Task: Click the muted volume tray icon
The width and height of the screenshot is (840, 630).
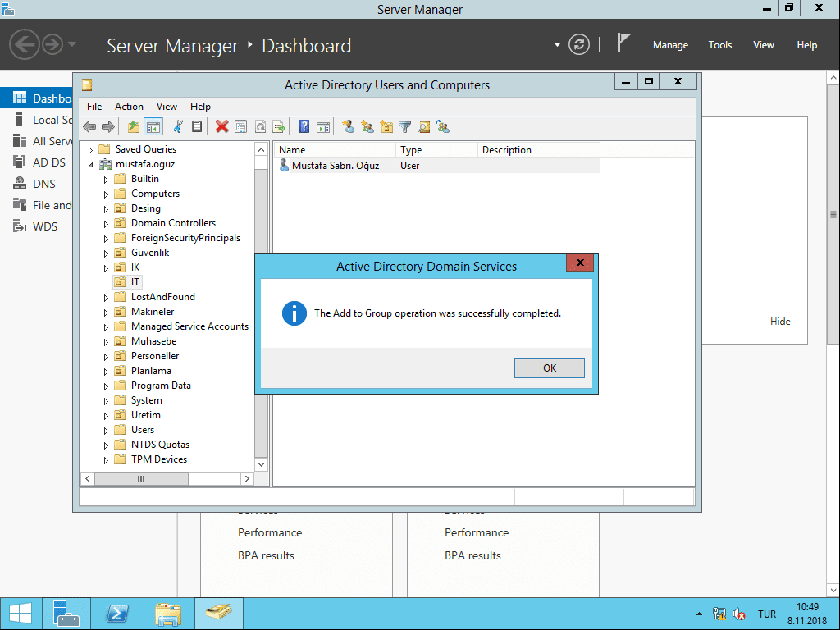Action: pyautogui.click(x=739, y=614)
